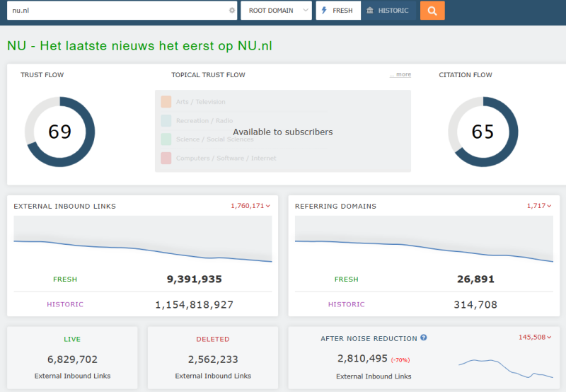
Task: Click the Referring Domains trend graph
Action: [424, 241]
